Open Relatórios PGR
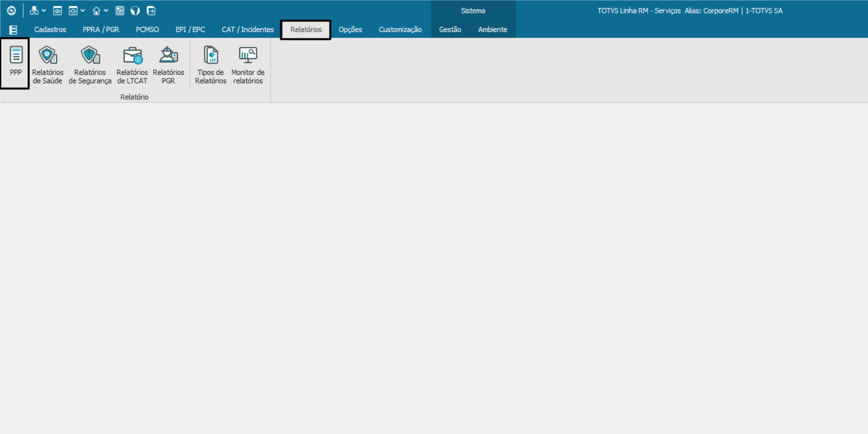Viewport: 868px width, 434px height. tap(169, 65)
